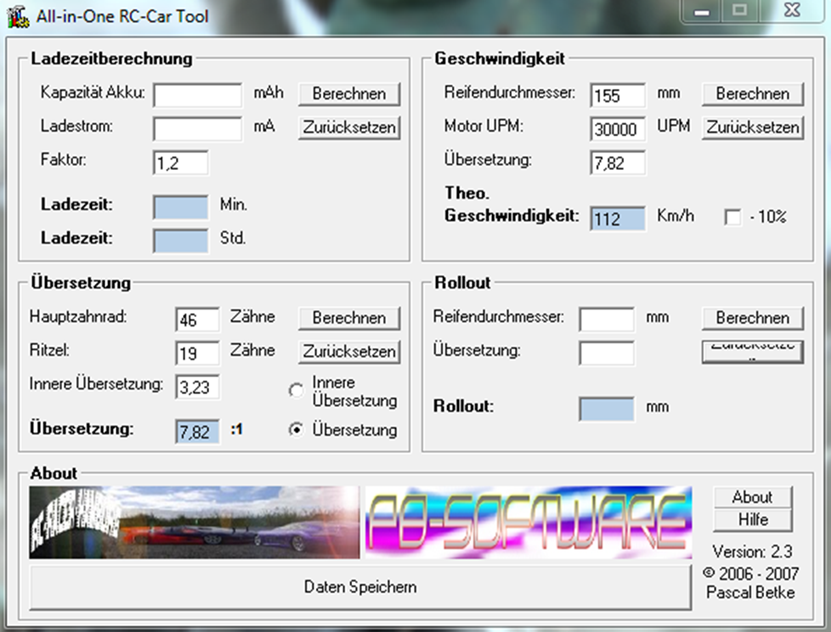Reset the Ladezeitberechnung fields with Zurücksetzen
The height and width of the screenshot is (632, 831).
(x=349, y=128)
